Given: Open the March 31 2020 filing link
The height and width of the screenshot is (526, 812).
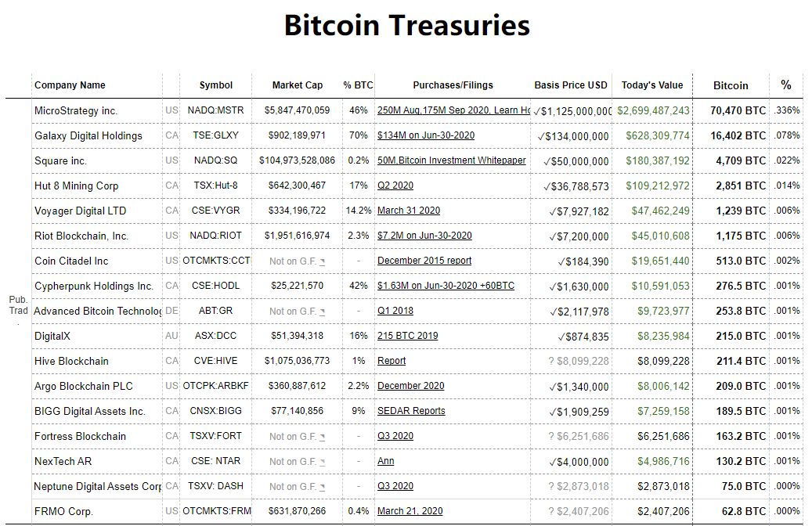Looking at the screenshot, I should [409, 211].
